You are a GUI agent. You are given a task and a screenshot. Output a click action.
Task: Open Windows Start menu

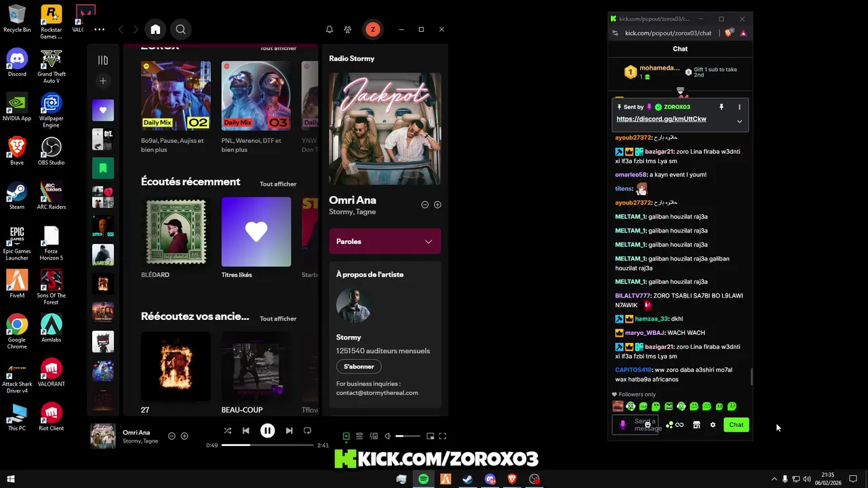tap(10, 479)
